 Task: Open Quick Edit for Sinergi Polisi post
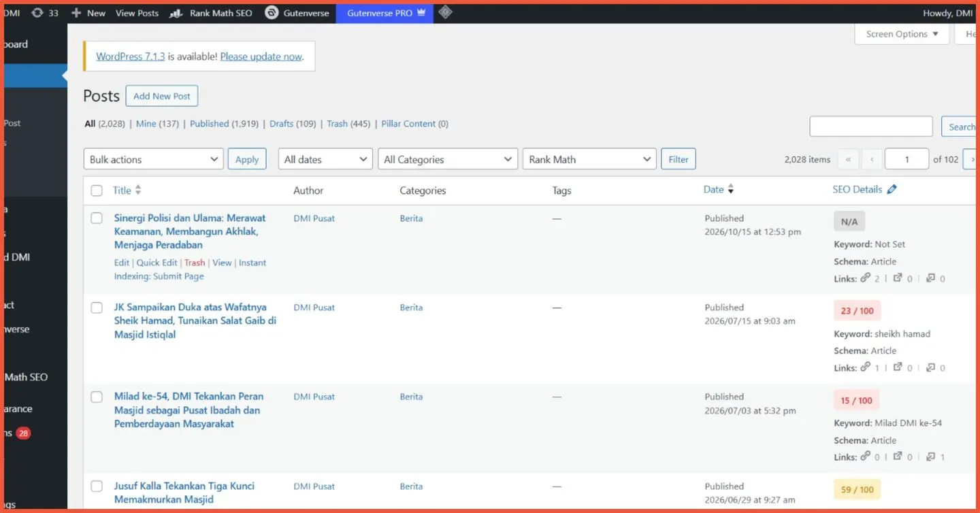(157, 263)
